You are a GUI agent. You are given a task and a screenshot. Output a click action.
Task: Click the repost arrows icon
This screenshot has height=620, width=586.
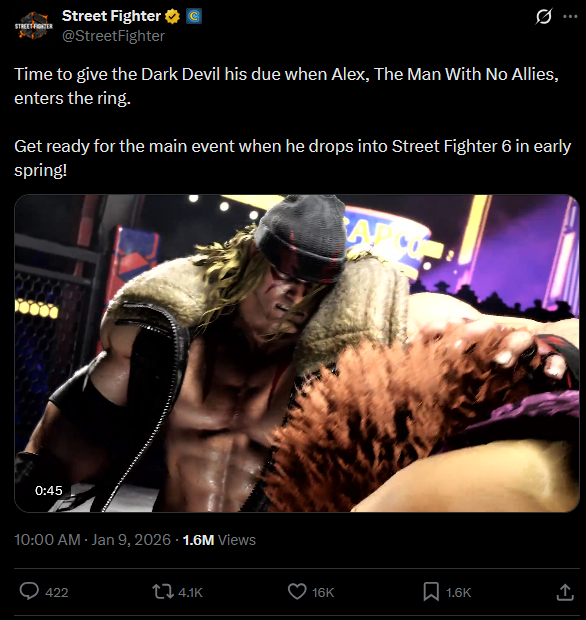coord(163,592)
